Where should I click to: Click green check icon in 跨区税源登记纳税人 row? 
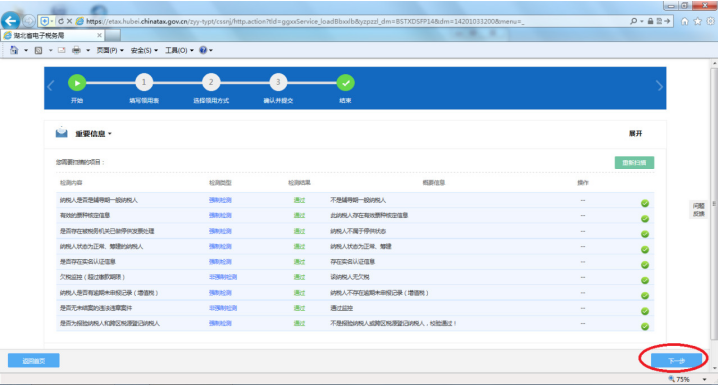click(645, 326)
